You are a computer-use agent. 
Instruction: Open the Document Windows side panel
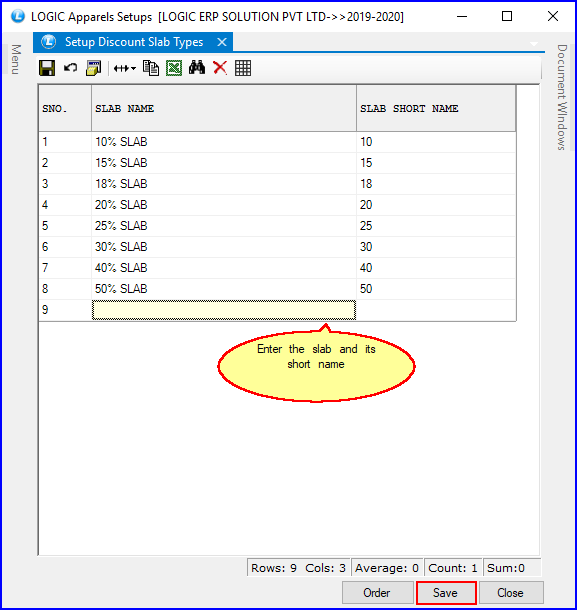point(561,97)
